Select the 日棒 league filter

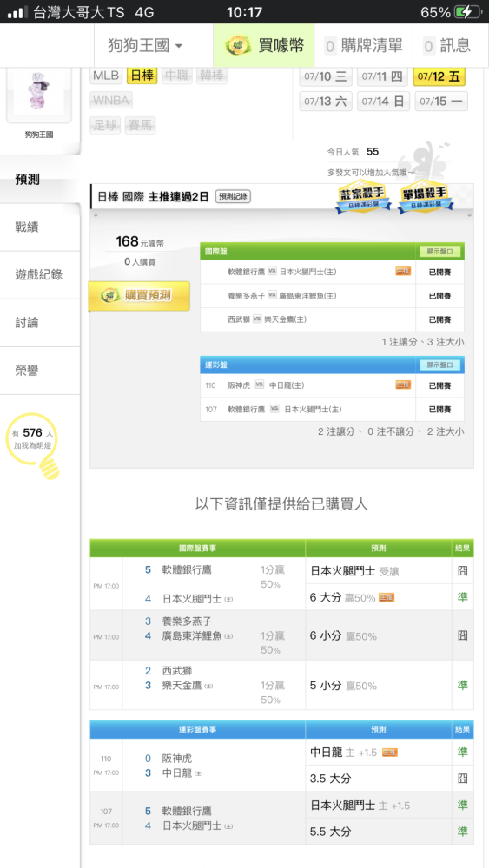pos(142,76)
